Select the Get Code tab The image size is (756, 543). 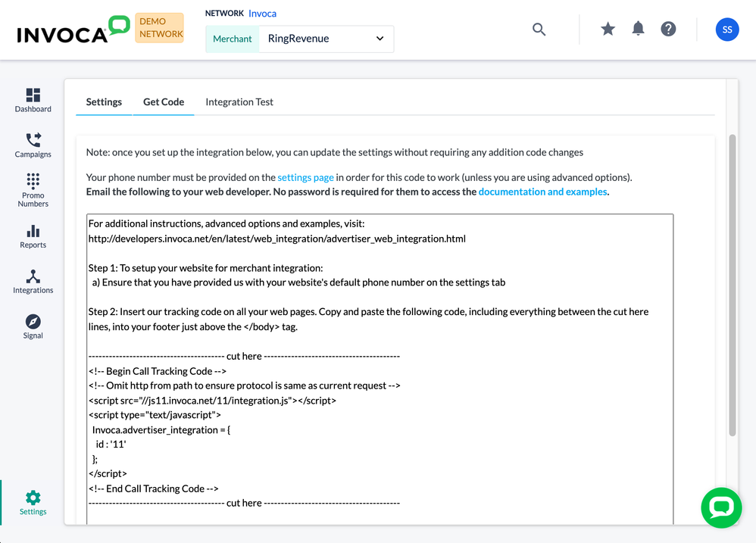[164, 102]
